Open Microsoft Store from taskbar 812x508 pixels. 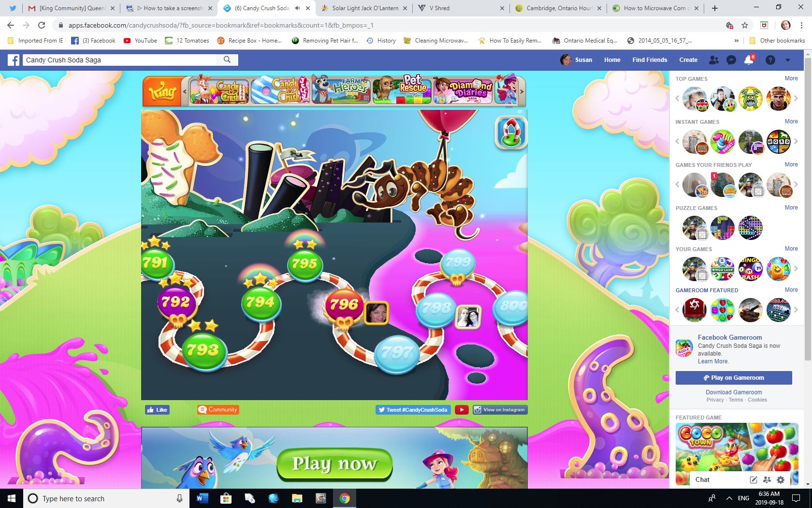point(226,498)
